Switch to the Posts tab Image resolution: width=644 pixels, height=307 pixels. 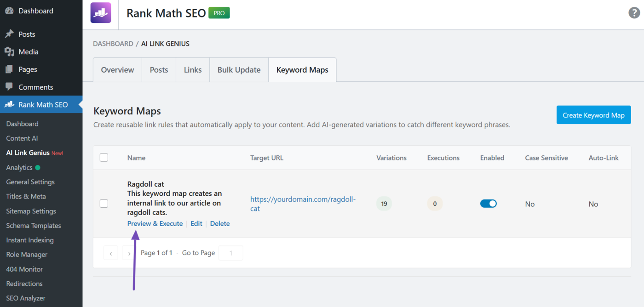(x=159, y=70)
